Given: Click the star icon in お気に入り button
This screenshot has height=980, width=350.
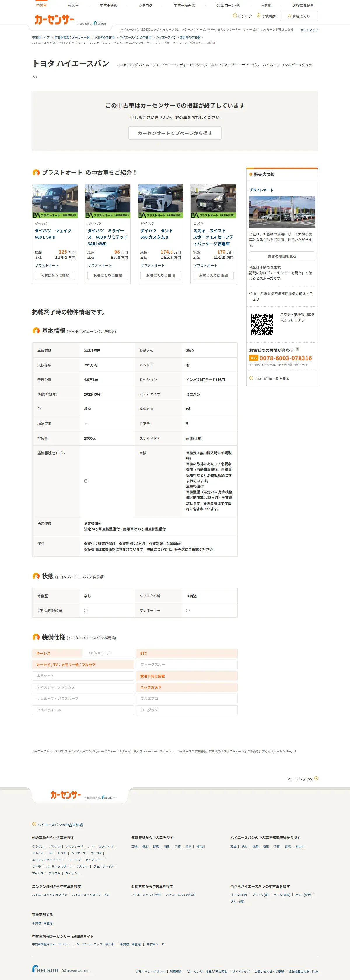Looking at the screenshot, I should tap(290, 16).
